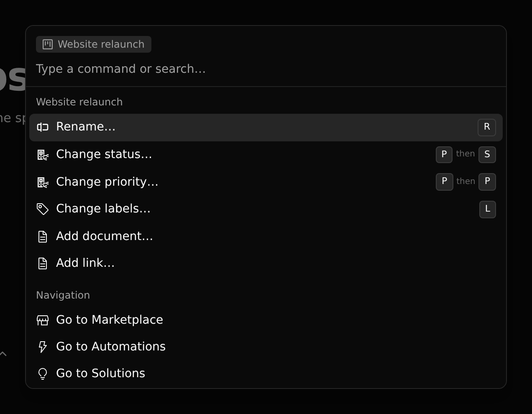Viewport: 532px width, 414px height.
Task: Focus the command search input field
Action: [266, 69]
